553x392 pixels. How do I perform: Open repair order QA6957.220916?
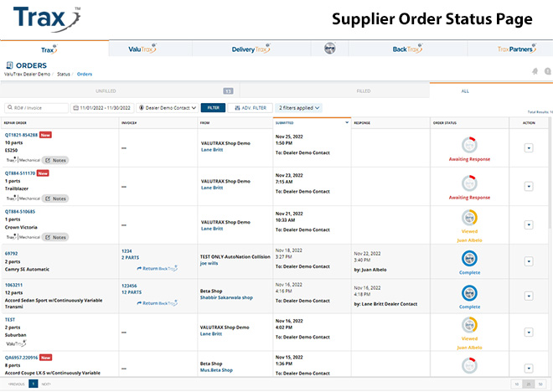click(21, 358)
